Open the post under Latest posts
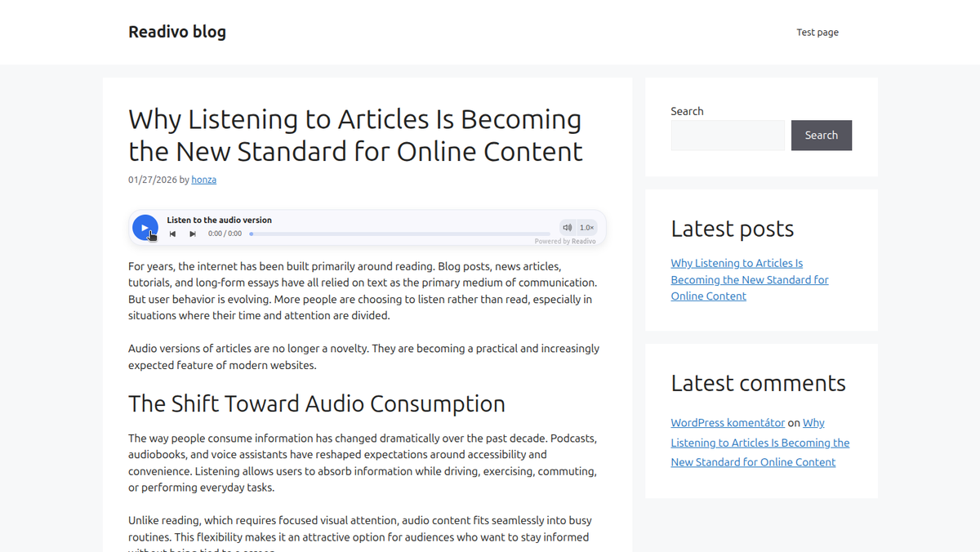The width and height of the screenshot is (980, 552). click(750, 279)
